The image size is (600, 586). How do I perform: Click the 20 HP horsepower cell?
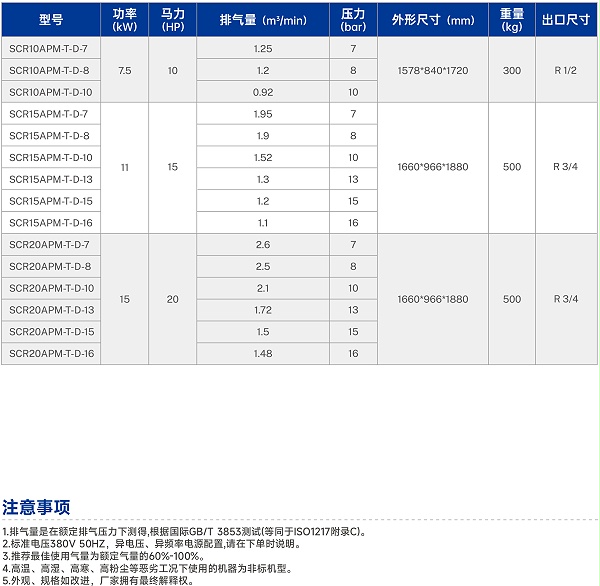click(x=172, y=299)
